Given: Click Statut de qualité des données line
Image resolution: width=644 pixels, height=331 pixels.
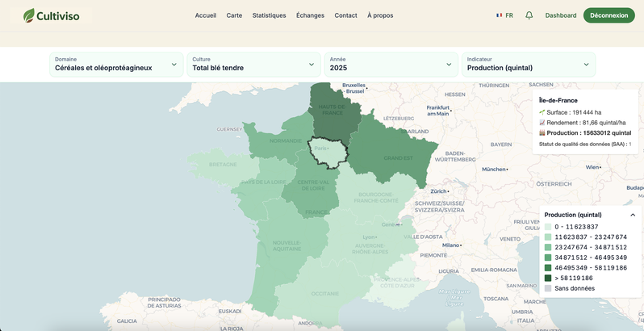Looking at the screenshot, I should click(585, 145).
